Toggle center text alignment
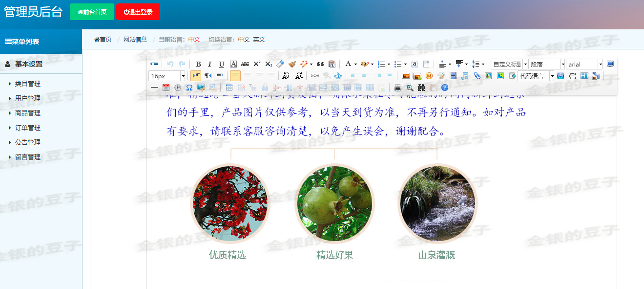 (x=248, y=76)
